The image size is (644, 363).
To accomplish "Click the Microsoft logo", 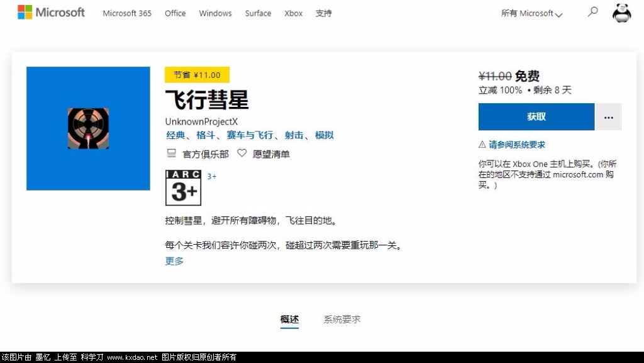I will [52, 13].
